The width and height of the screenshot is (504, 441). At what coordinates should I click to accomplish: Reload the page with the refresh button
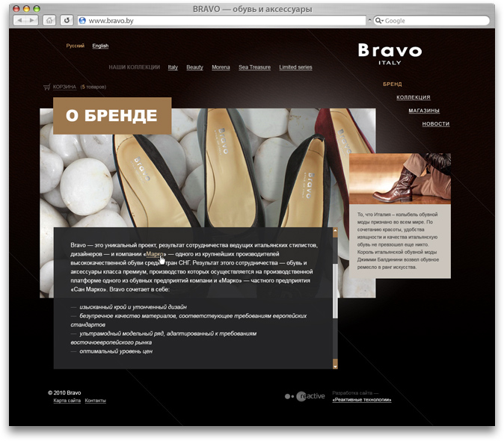pyautogui.click(x=67, y=21)
